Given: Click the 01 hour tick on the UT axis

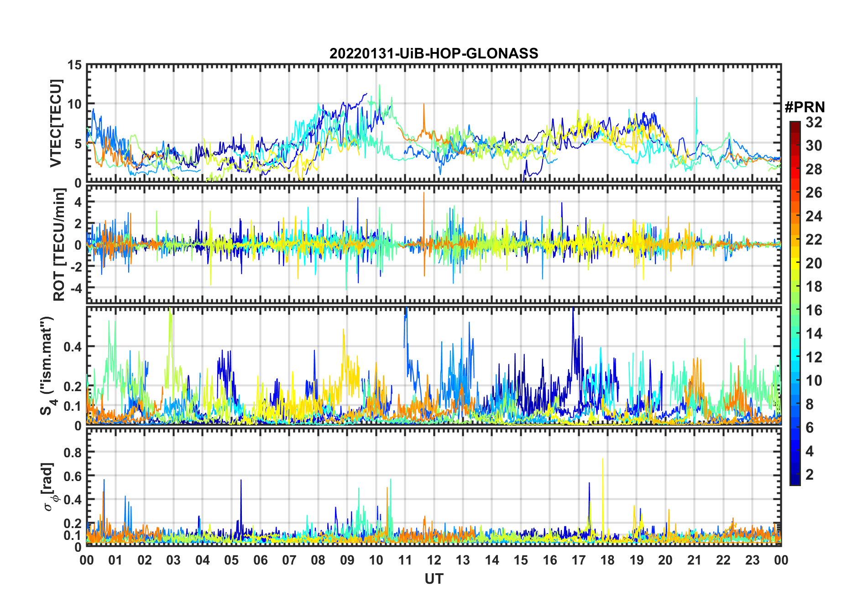Looking at the screenshot, I should click(x=115, y=560).
